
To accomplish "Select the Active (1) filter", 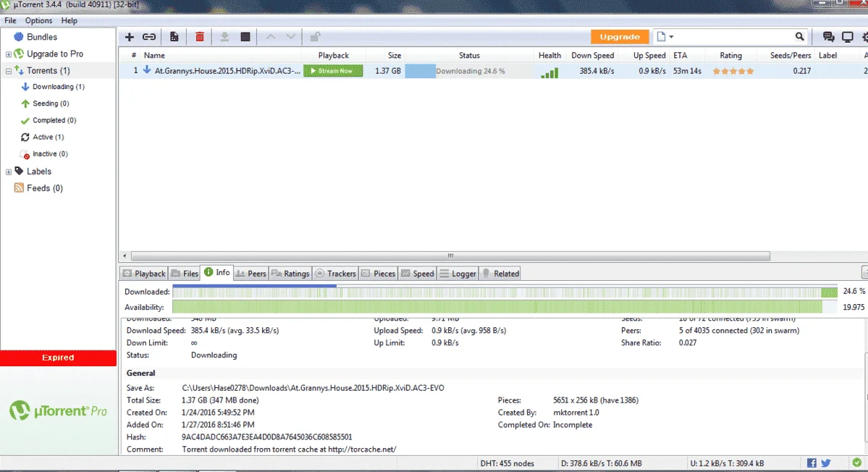I will [x=49, y=137].
